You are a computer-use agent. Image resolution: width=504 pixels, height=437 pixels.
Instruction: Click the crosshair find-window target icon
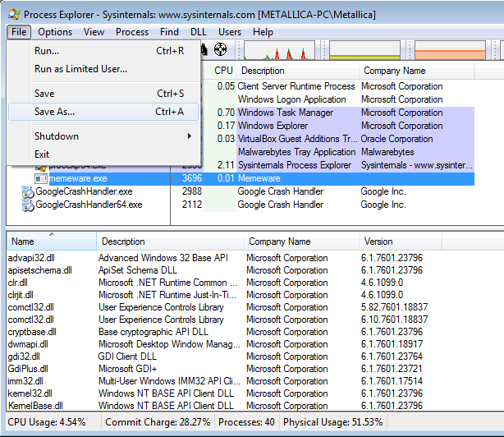point(220,49)
